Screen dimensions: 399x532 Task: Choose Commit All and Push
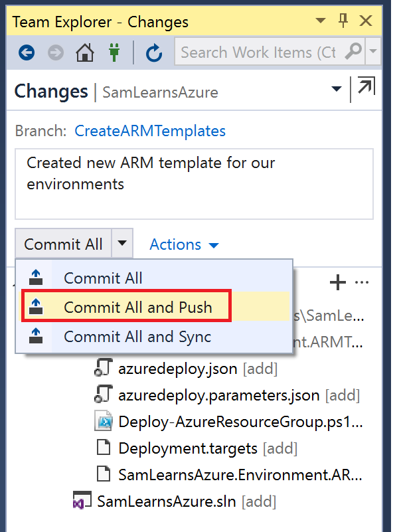click(x=137, y=307)
